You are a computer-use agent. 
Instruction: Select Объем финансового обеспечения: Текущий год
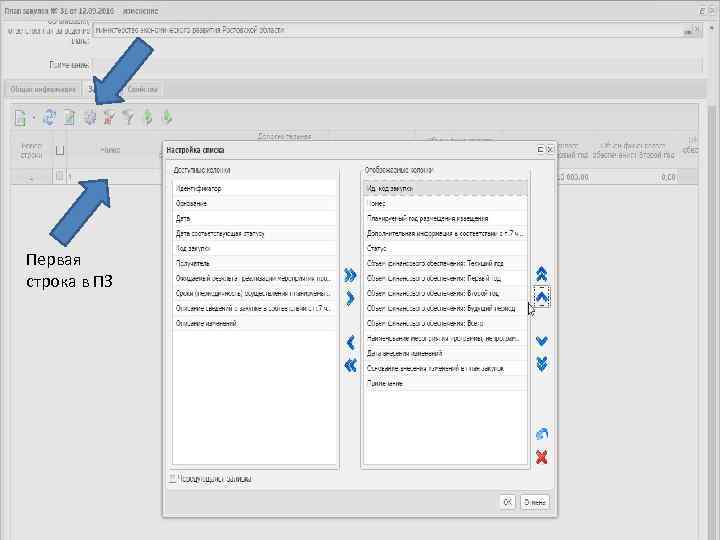pyautogui.click(x=445, y=263)
